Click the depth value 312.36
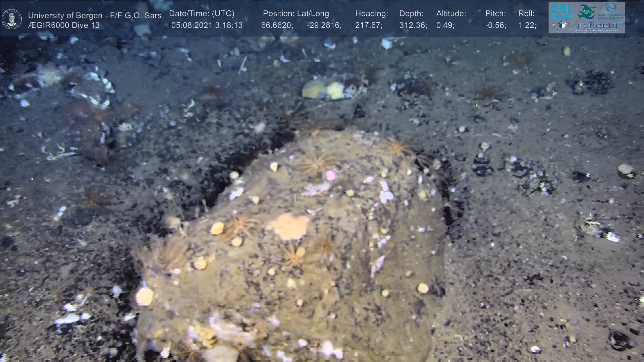 413,25
